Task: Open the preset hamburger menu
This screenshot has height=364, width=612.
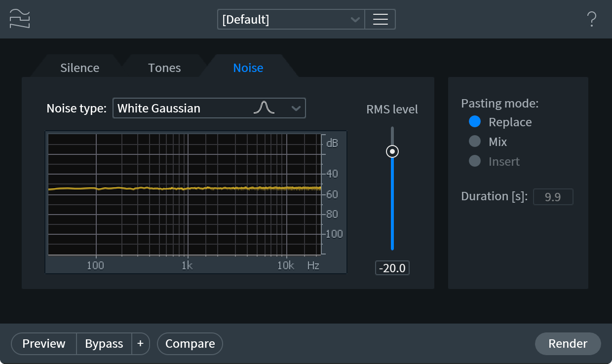Action: coord(380,20)
